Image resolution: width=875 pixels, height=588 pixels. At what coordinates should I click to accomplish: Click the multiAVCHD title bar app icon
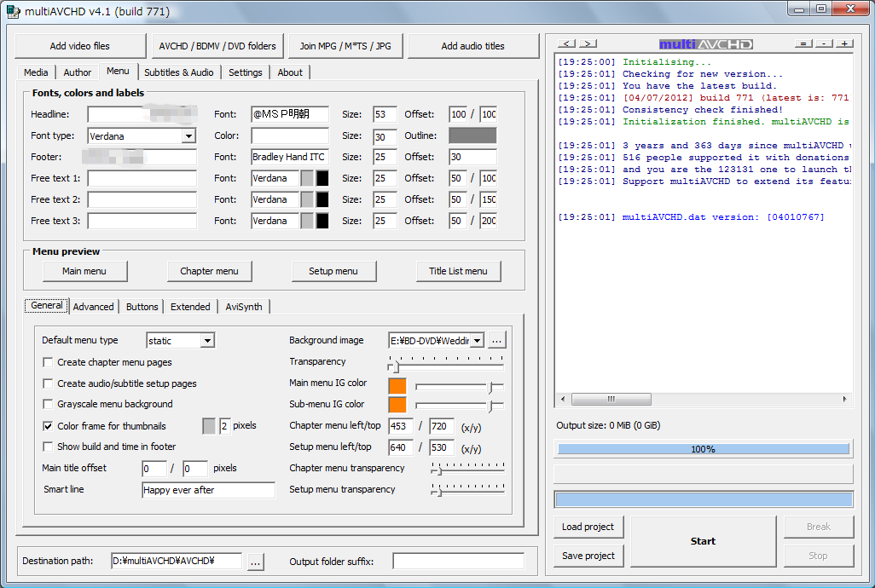point(14,11)
